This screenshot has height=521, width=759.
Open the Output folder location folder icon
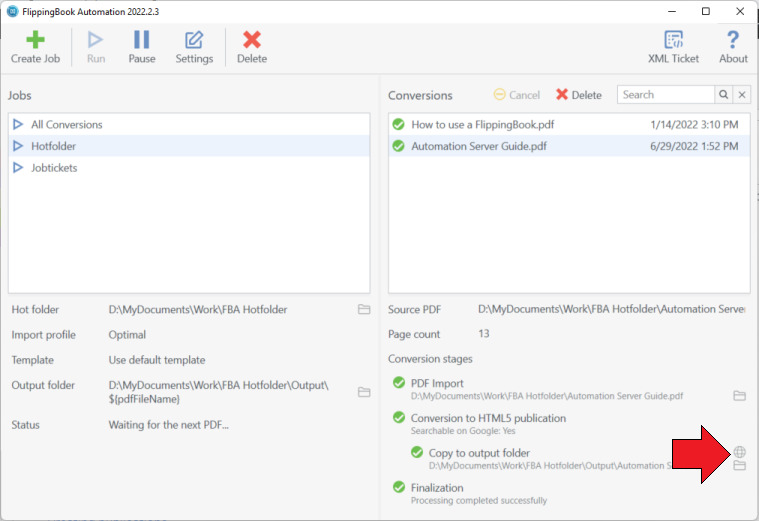(x=364, y=392)
